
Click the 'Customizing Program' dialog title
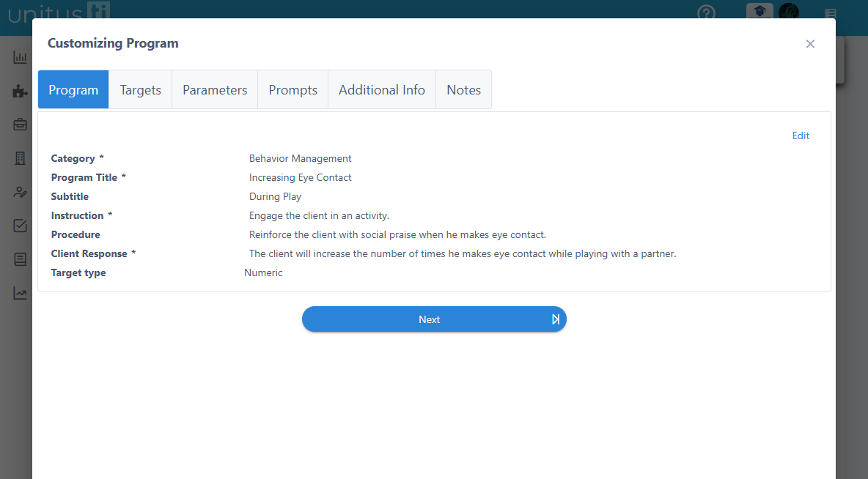pyautogui.click(x=113, y=43)
